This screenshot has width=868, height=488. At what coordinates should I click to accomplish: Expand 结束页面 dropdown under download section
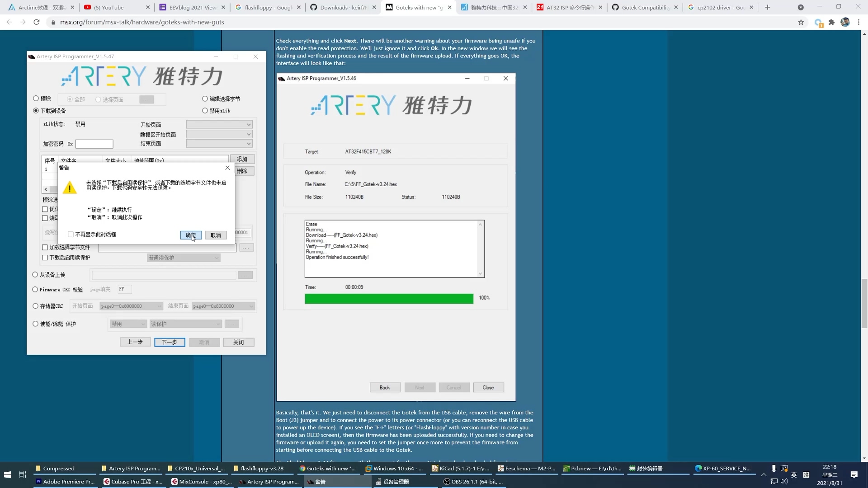[x=219, y=144]
